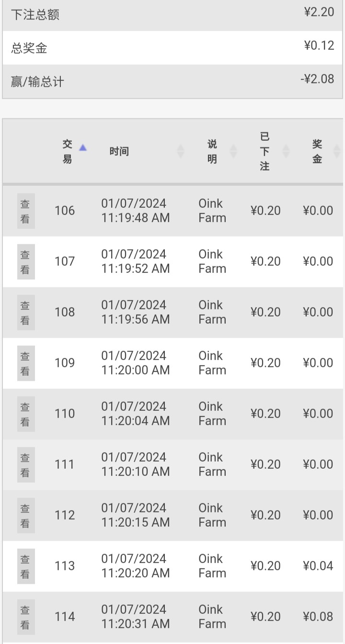345x644 pixels.
Task: View details of transaction 109
Action: [x=26, y=363]
